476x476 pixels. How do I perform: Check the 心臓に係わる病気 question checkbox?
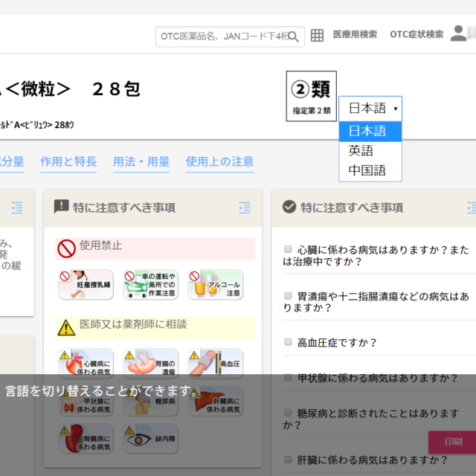288,250
